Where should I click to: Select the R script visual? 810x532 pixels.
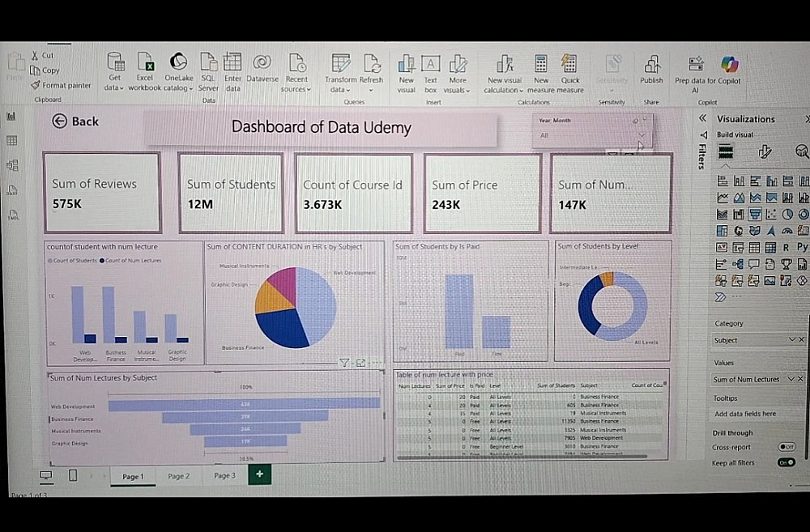[x=787, y=248]
